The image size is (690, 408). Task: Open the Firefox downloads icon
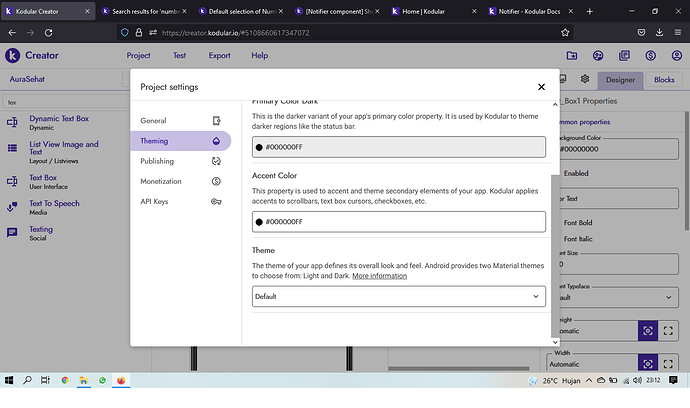[659, 33]
